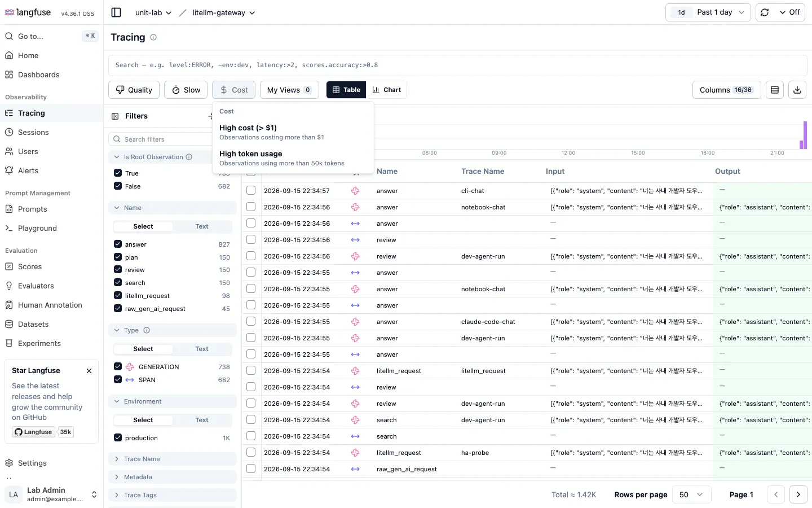Open Settings in the sidebar
Image resolution: width=812 pixels, height=508 pixels.
(52, 463)
